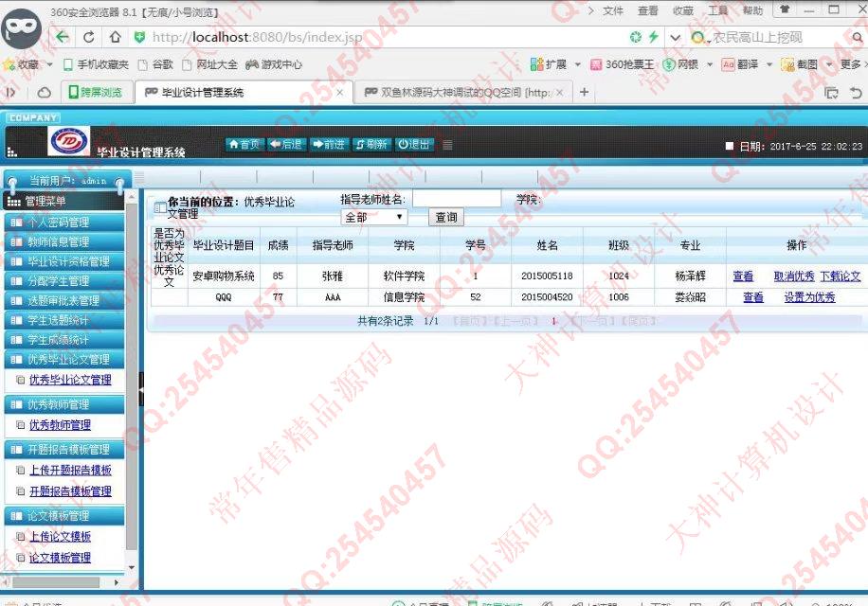Open 翻译 translate extension
868x606 pixels.
(740, 64)
